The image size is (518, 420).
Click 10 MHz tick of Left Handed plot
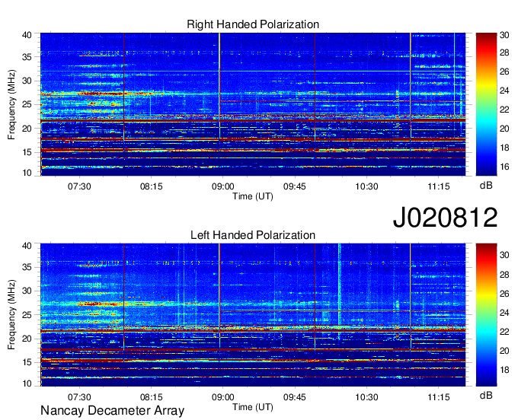click(x=27, y=383)
